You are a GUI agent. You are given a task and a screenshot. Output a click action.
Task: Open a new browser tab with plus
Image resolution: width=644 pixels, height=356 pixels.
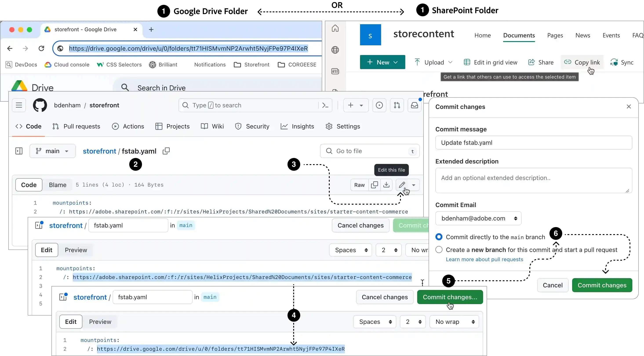pyautogui.click(x=151, y=29)
